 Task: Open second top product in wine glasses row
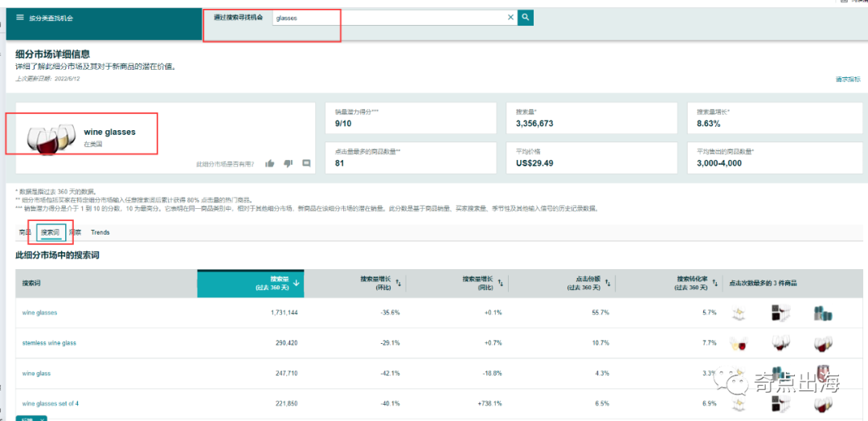tap(780, 313)
